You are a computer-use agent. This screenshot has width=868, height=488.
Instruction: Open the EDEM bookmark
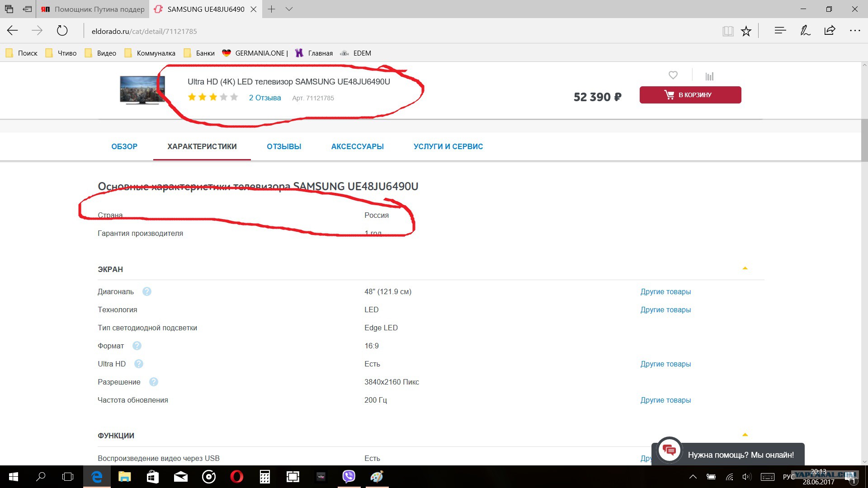[356, 53]
